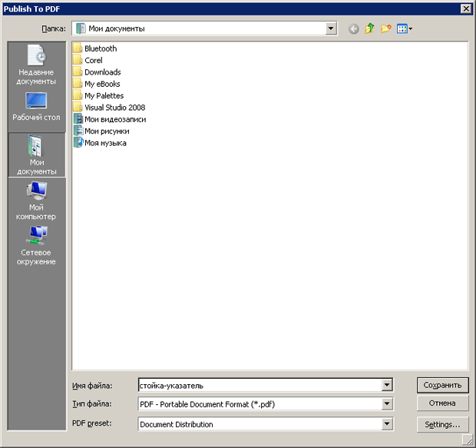Select the My eBooks folder icon
The image size is (476, 448).
tap(78, 84)
